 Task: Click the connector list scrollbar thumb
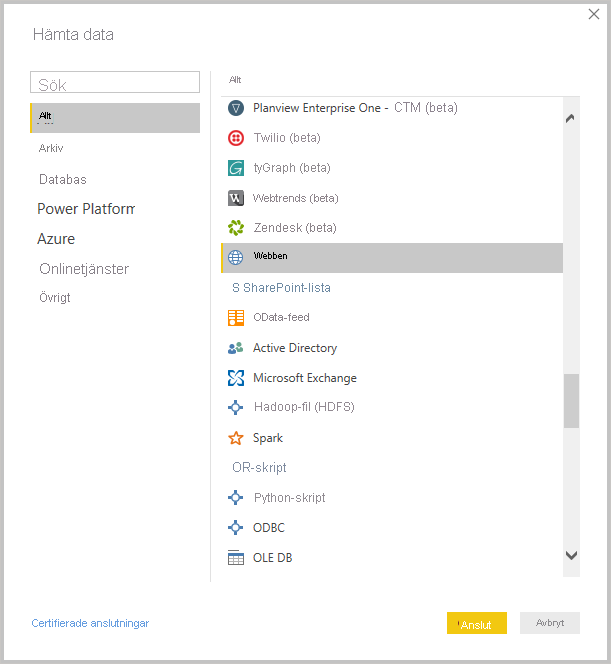[x=571, y=401]
